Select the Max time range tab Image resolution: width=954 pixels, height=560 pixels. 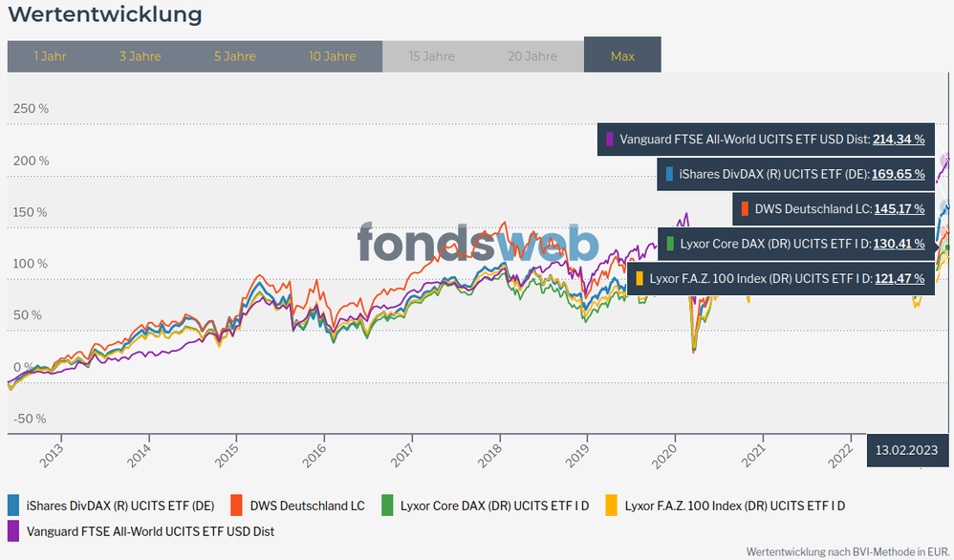click(x=622, y=56)
